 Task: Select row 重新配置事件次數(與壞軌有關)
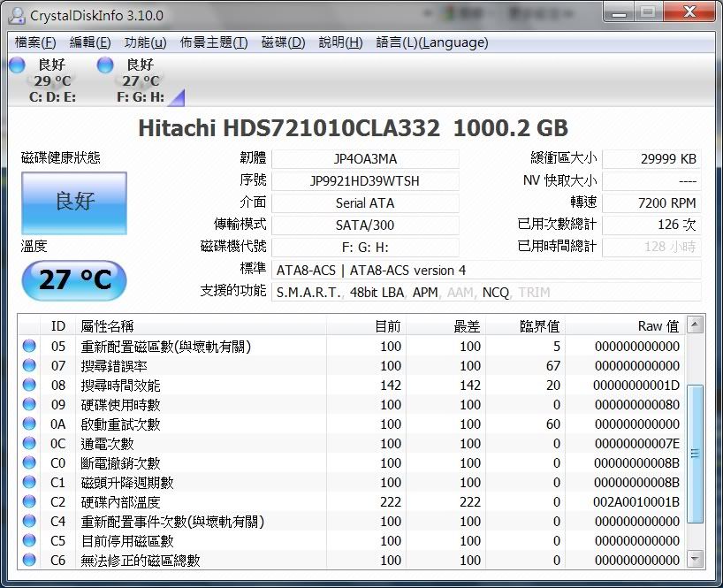(352, 521)
